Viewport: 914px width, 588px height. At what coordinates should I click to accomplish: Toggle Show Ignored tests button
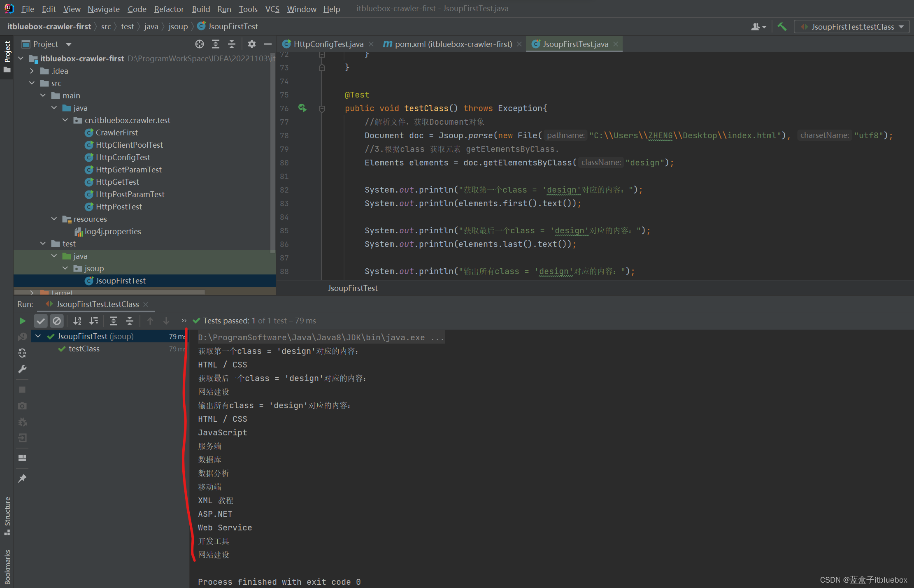coord(57,321)
